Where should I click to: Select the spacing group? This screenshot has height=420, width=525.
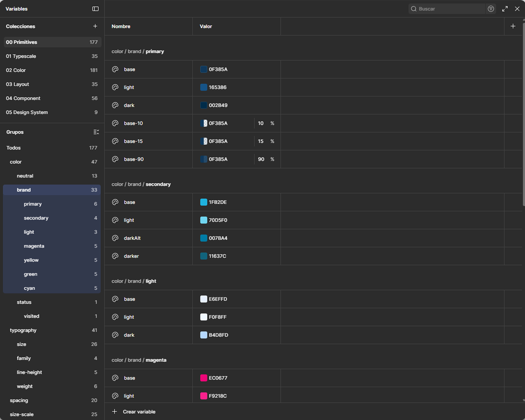(52, 400)
